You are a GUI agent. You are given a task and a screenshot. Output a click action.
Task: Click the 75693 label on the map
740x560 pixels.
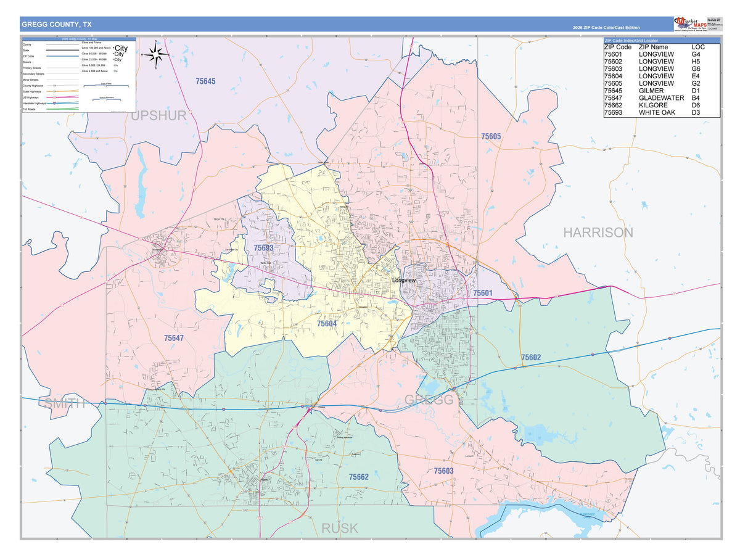(x=263, y=248)
